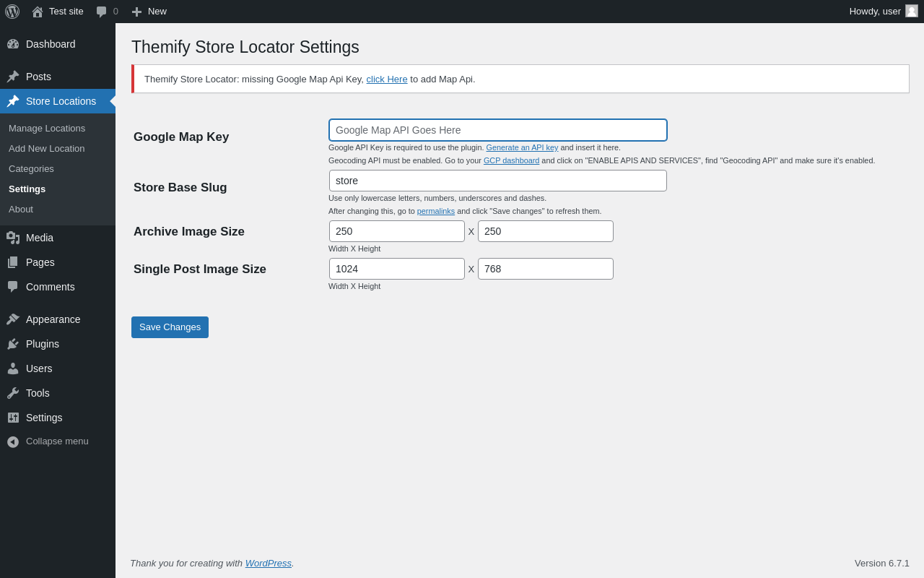Image resolution: width=924 pixels, height=578 pixels.
Task: Click the WordPress logo icon
Action: 12,12
